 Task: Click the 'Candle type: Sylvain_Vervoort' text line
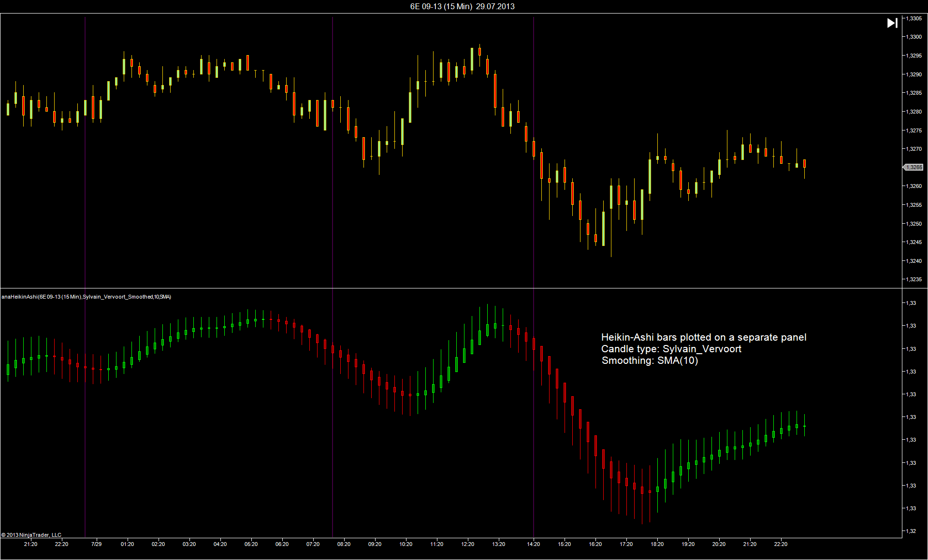pyautogui.click(x=671, y=349)
